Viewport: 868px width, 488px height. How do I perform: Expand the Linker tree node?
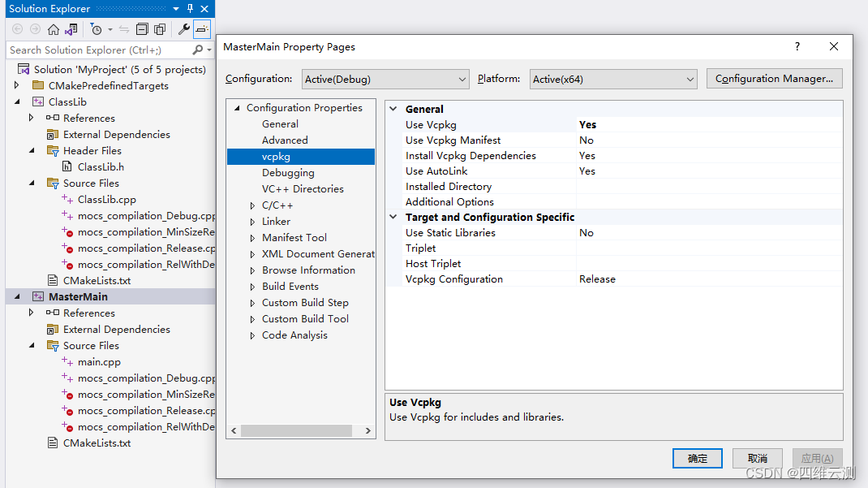(251, 221)
